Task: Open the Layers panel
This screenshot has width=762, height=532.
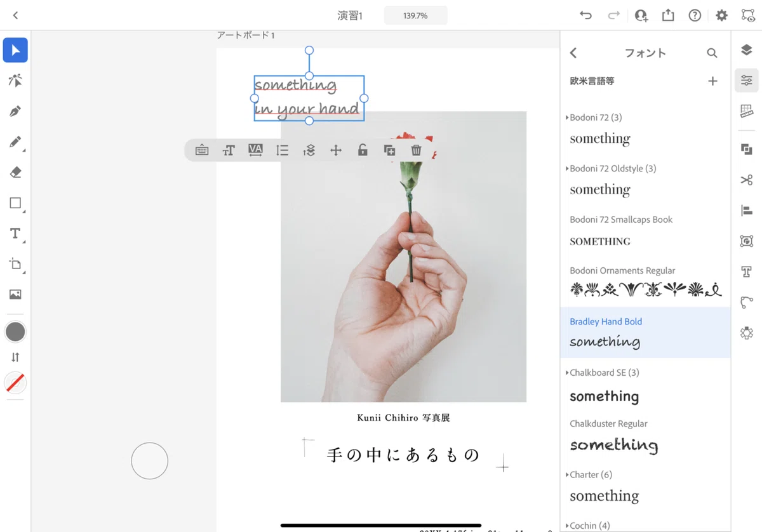Action: [747, 50]
